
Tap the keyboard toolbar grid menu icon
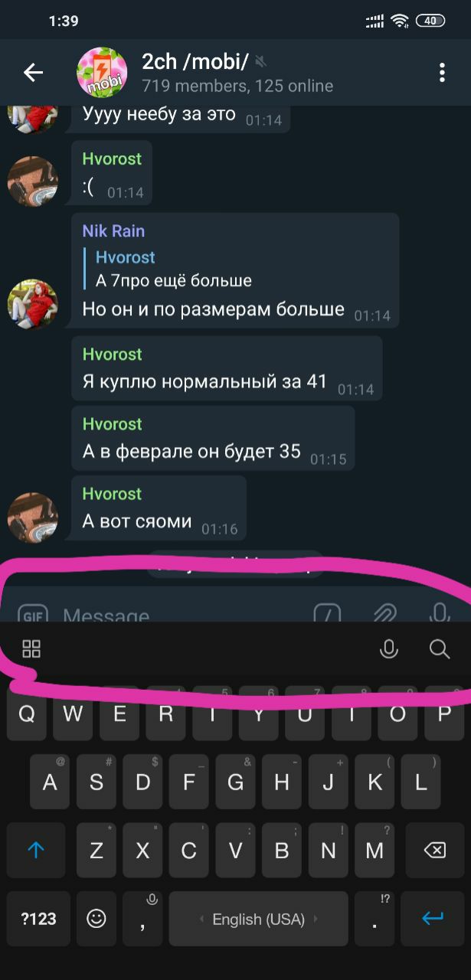click(31, 649)
